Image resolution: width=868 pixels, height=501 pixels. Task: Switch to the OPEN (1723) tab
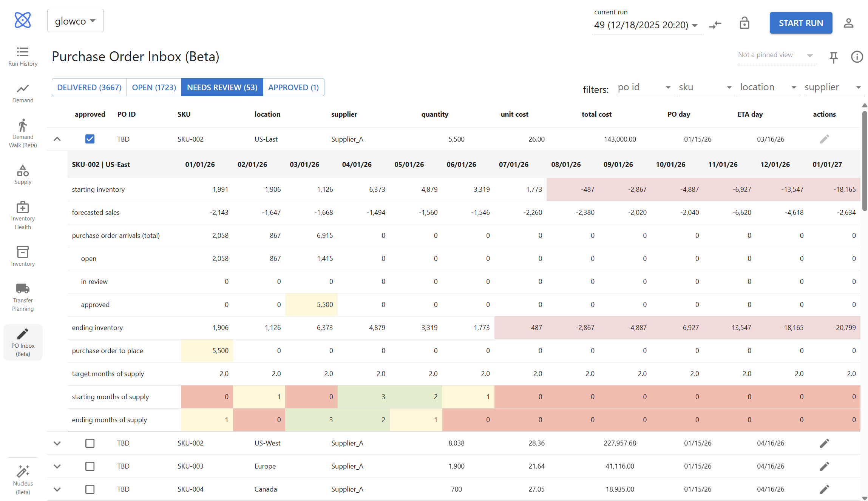click(154, 87)
